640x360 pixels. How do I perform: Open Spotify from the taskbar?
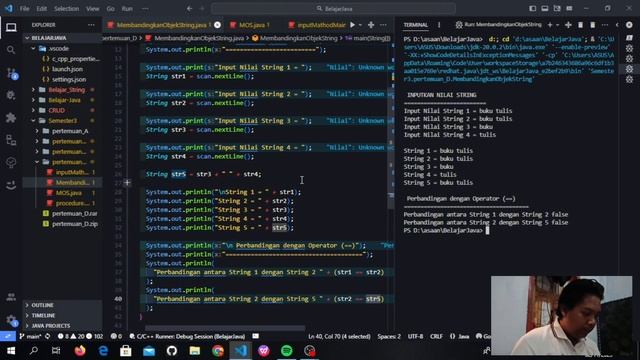287,351
